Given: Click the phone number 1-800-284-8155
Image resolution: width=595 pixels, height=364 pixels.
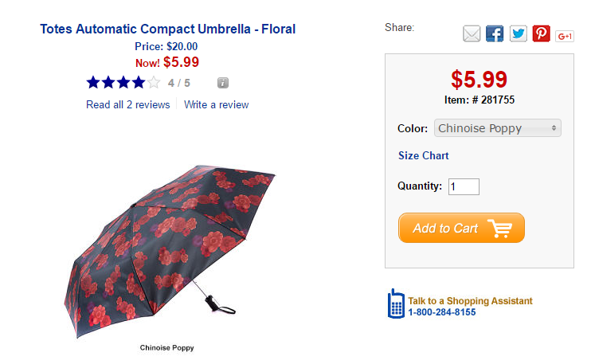Looking at the screenshot, I should (x=442, y=312).
